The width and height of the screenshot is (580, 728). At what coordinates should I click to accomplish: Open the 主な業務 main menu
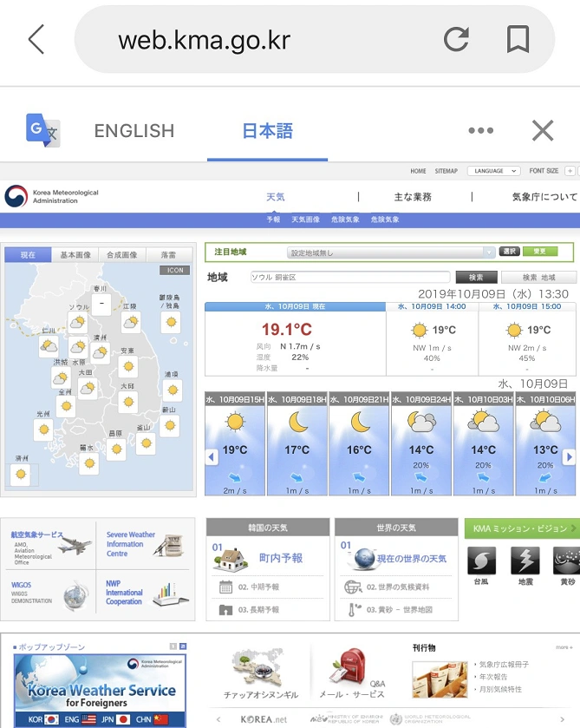(x=413, y=197)
